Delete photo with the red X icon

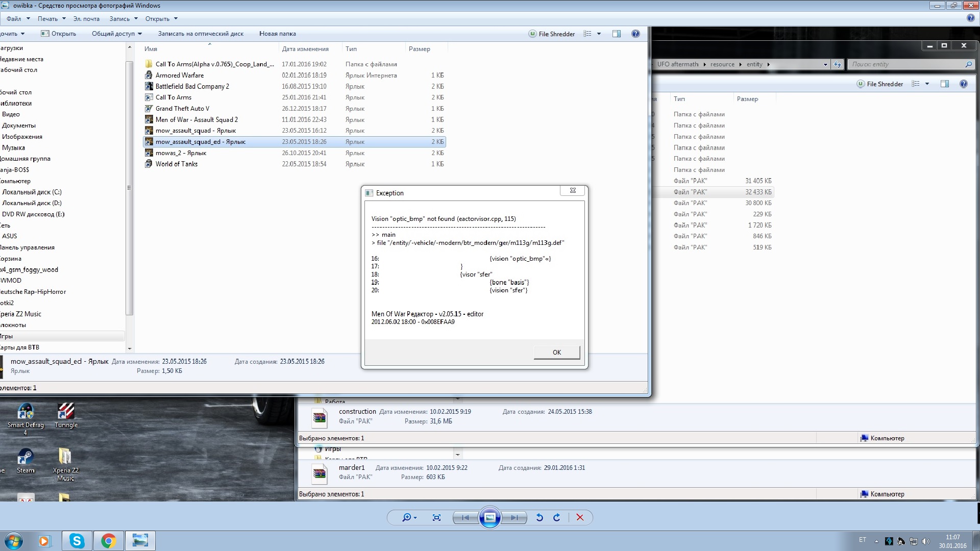tap(580, 517)
